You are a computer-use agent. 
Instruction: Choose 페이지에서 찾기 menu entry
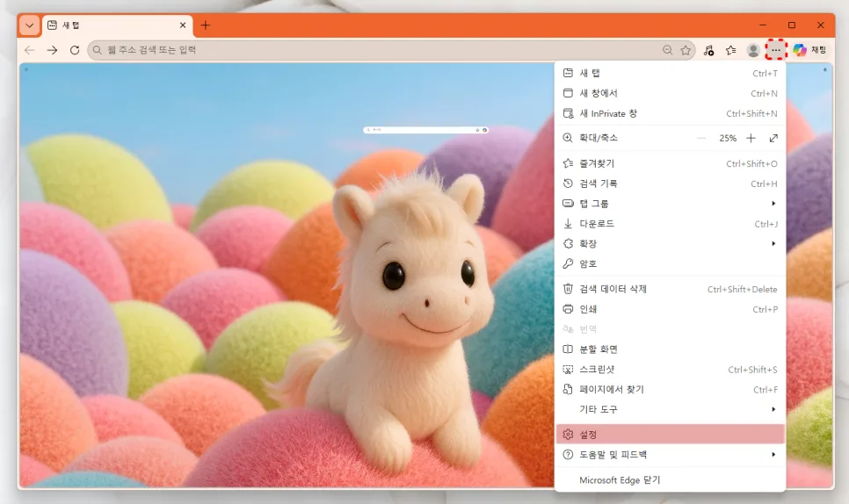(x=671, y=389)
